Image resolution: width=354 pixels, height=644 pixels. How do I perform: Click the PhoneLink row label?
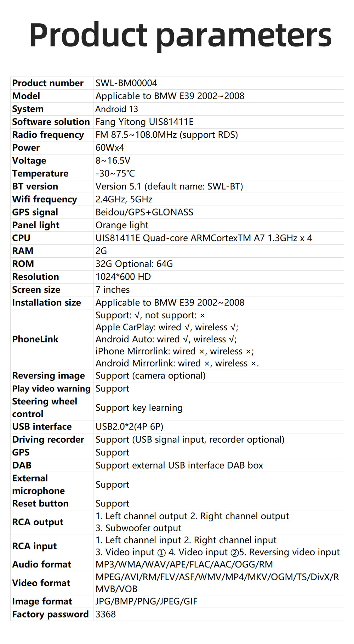[35, 340]
